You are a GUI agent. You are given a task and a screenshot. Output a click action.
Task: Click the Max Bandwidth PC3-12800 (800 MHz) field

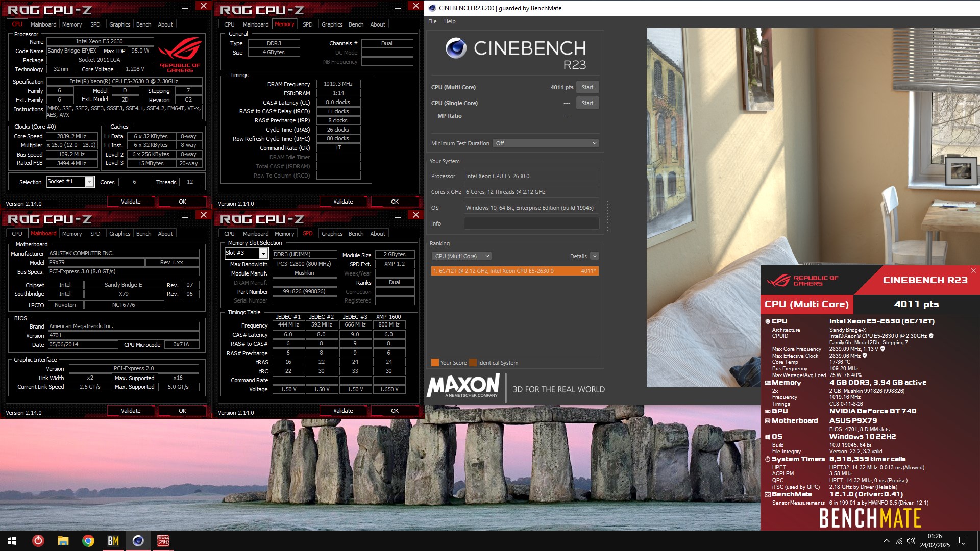click(x=304, y=264)
